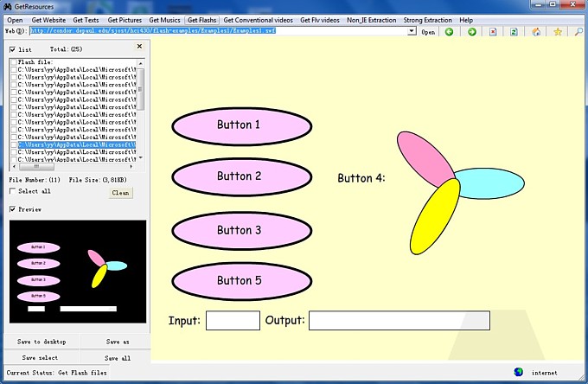Click the Refresh page icon
This screenshot has height=384, width=588.
[514, 32]
